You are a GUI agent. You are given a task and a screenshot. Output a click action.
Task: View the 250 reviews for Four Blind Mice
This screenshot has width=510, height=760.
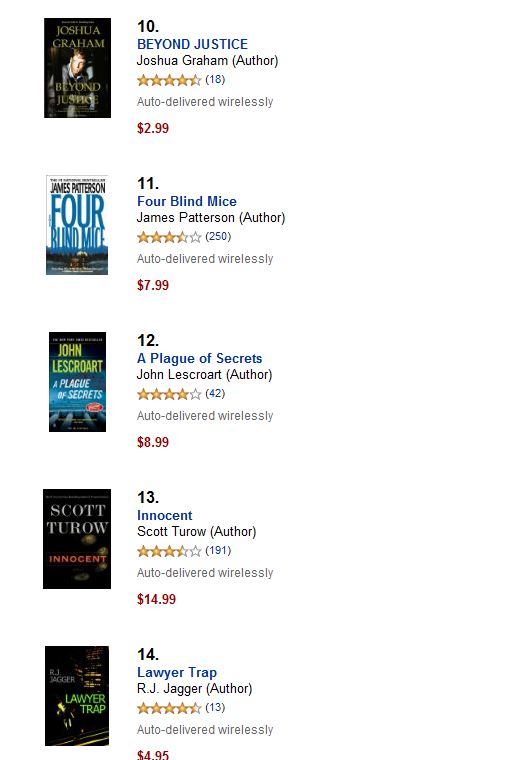click(x=218, y=237)
